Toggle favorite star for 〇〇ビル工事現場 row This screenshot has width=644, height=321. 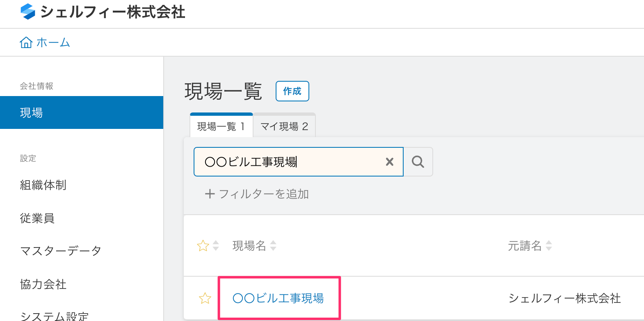pos(205,298)
